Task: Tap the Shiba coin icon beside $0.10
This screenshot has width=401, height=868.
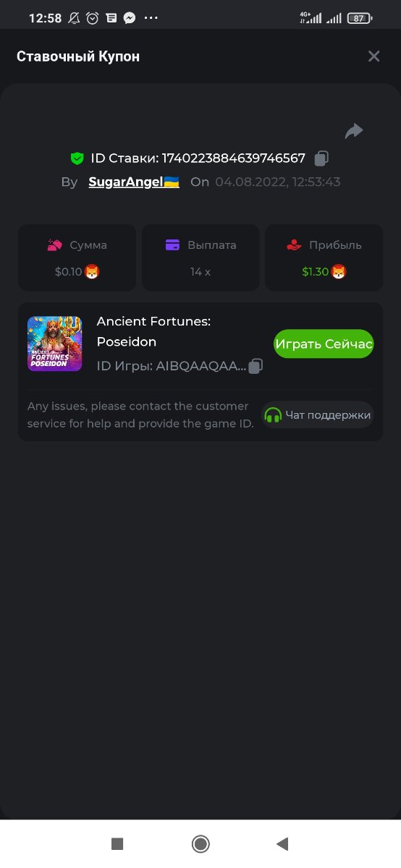Action: point(93,272)
